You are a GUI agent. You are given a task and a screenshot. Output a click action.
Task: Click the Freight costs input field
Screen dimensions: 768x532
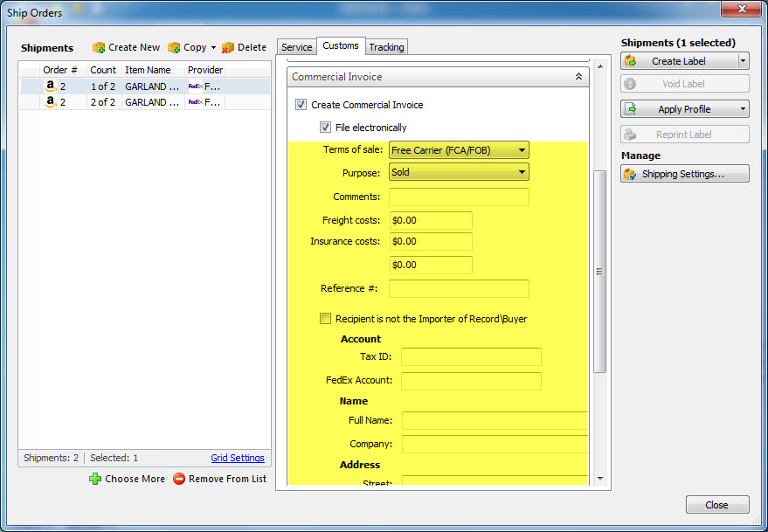431,220
